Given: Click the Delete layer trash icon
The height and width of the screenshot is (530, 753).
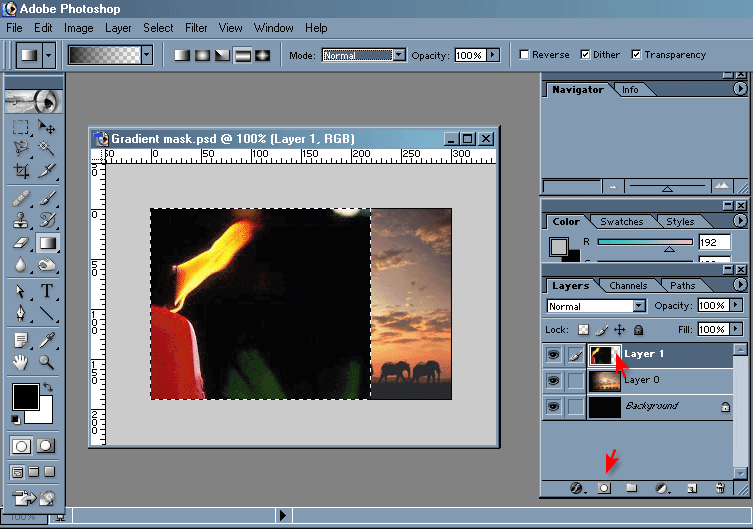Looking at the screenshot, I should (x=719, y=488).
